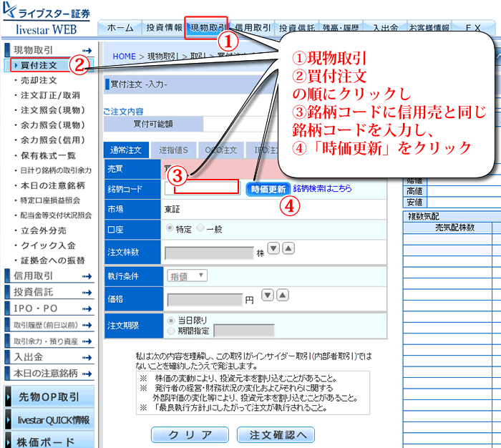Image resolution: width=501 pixels, height=448 pixels.
Task: Click the arrow icon beside 入出金 in sidebar
Action: click(87, 356)
